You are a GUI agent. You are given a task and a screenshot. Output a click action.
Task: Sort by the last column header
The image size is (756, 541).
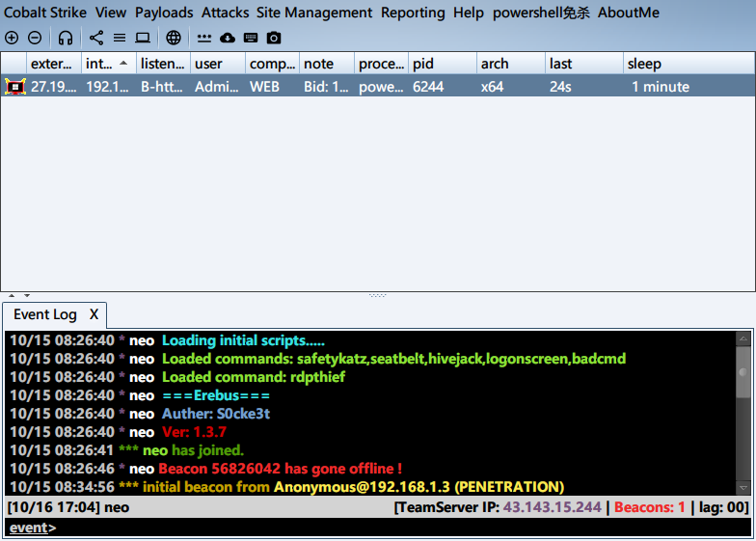(584, 64)
